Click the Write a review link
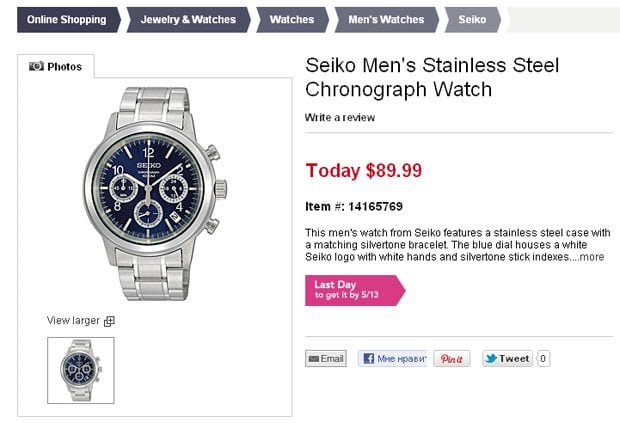 coord(340,117)
